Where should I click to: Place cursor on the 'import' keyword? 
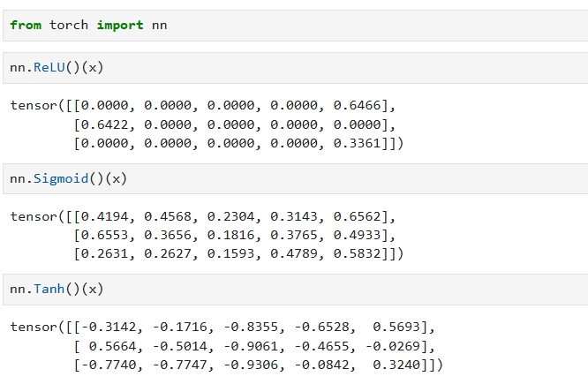120,25
